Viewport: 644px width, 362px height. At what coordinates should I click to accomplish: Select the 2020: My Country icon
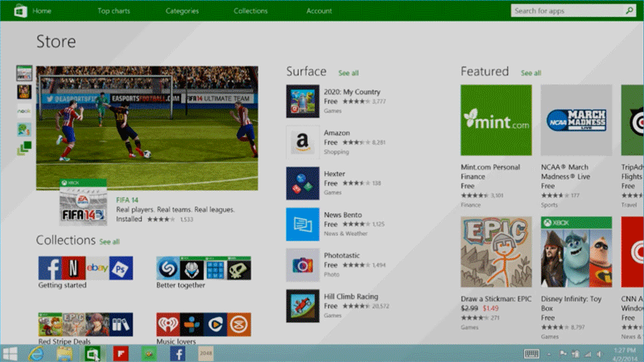point(302,101)
